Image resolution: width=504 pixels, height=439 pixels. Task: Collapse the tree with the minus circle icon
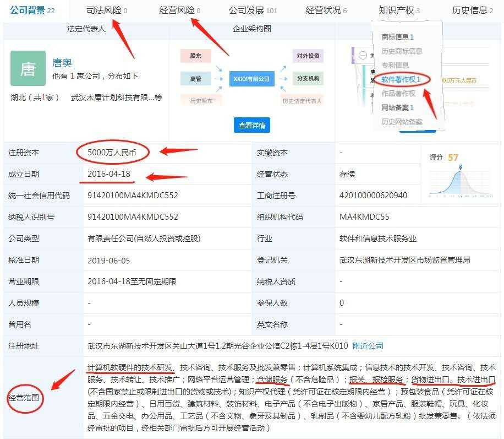(x=362, y=55)
